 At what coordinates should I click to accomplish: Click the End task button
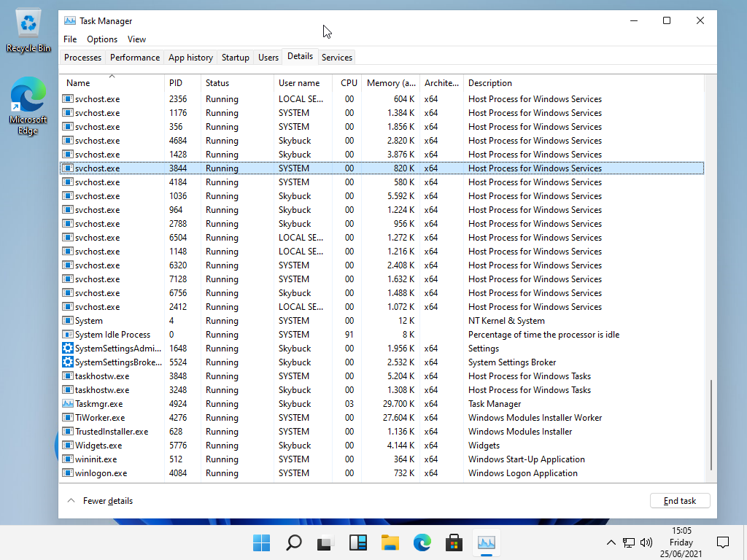[x=679, y=501]
